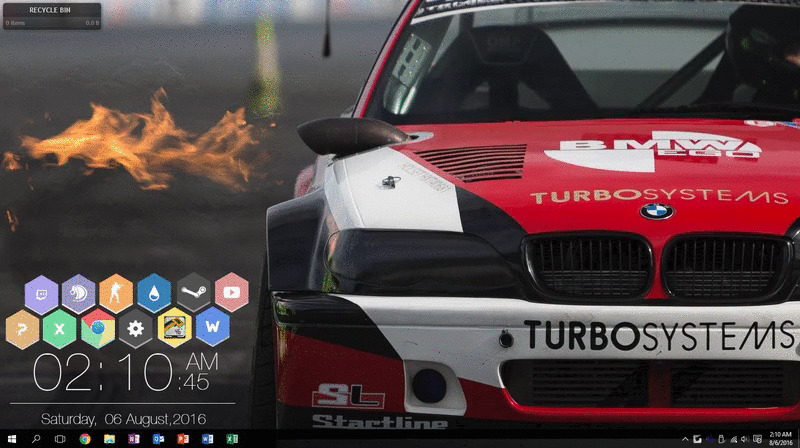
Task: Launch OneNote from the taskbar
Action: (134, 439)
